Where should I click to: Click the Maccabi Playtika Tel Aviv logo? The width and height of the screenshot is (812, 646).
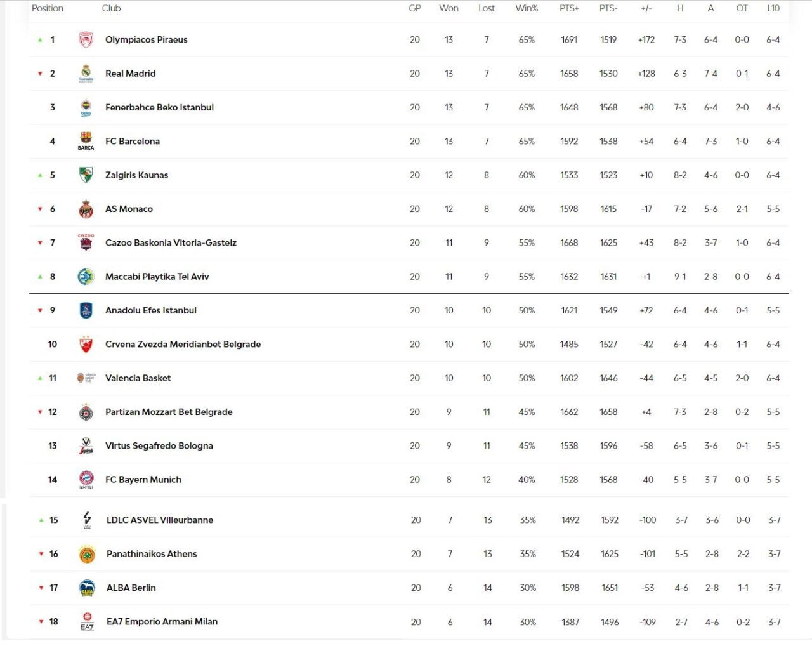pos(86,277)
